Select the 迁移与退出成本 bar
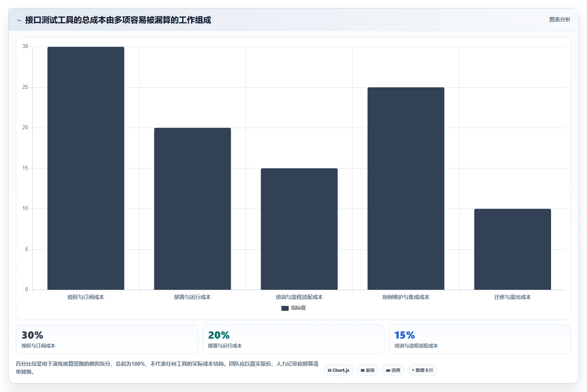 (x=512, y=249)
